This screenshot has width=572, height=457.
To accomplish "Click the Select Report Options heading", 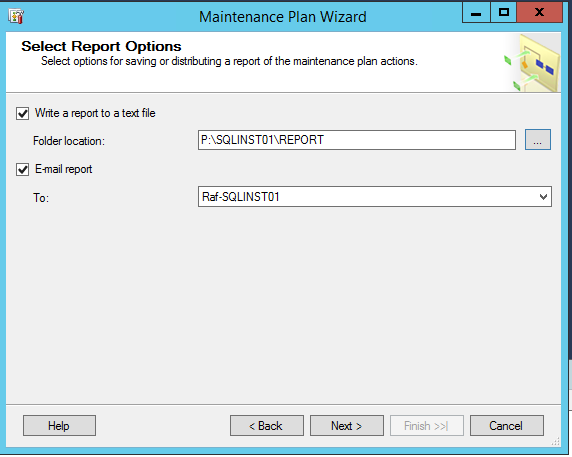I will point(101,46).
